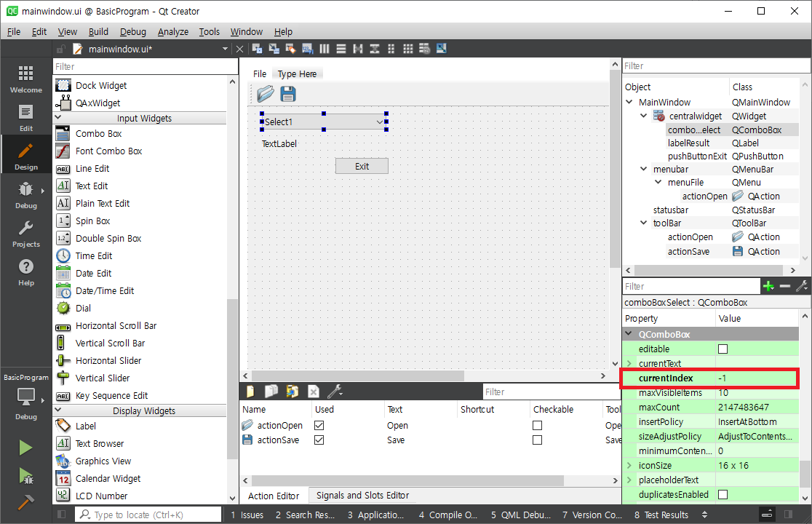Collapse the menubar tree node
This screenshot has height=524, width=812.
tap(644, 169)
